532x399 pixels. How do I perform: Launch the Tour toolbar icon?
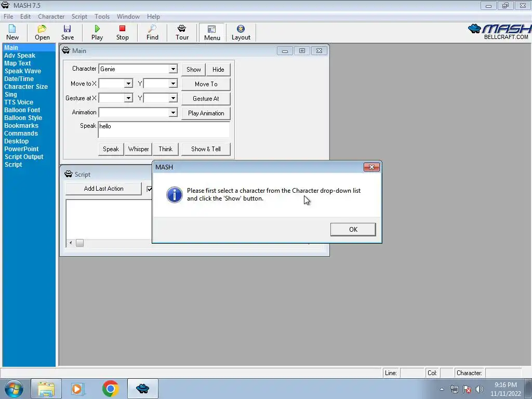[x=182, y=33]
